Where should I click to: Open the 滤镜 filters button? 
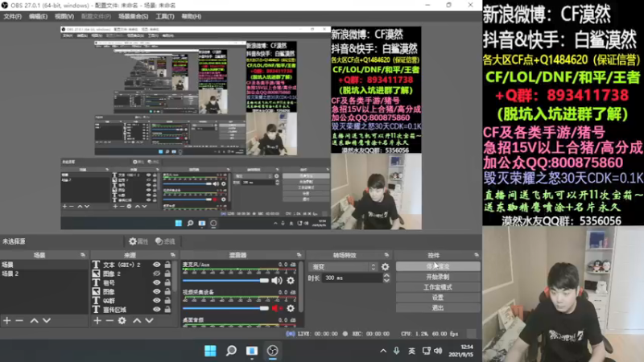pyautogui.click(x=165, y=242)
